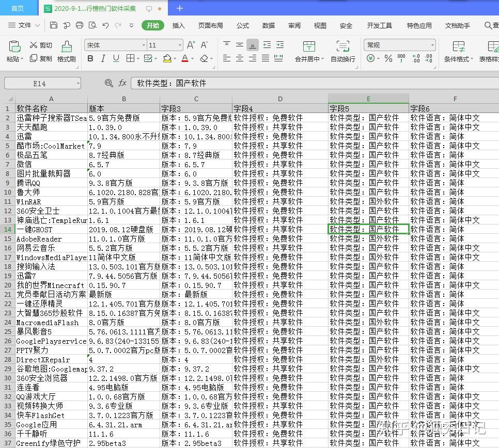The height and width of the screenshot is (448, 499).
Task: Click the decrease indent icon
Action: (267, 45)
